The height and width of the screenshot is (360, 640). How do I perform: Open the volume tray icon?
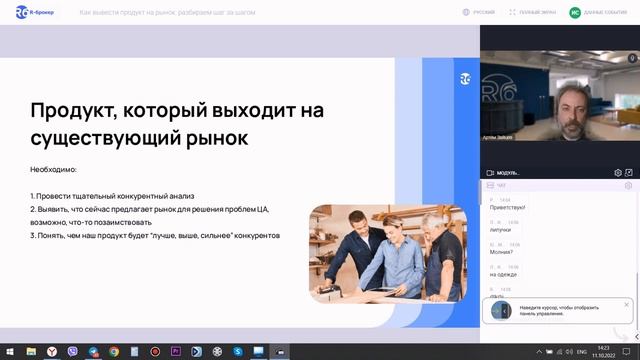[x=569, y=352]
